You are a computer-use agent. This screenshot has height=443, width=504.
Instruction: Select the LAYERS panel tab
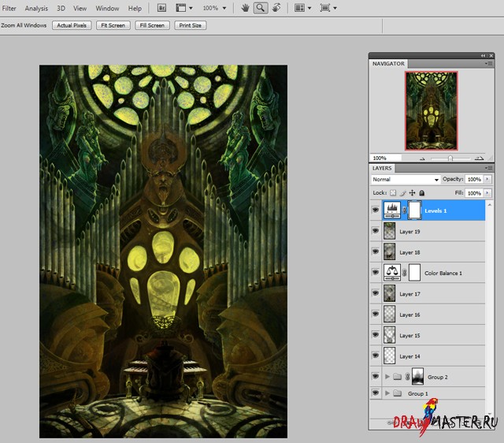click(382, 168)
